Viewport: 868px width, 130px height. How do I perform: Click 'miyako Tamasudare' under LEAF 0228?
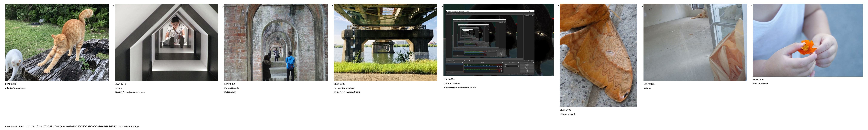16,88
